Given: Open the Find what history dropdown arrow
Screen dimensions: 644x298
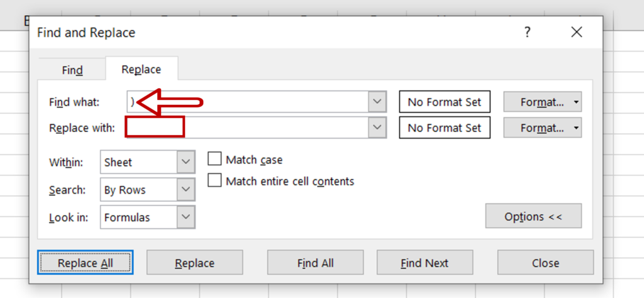Looking at the screenshot, I should click(377, 102).
